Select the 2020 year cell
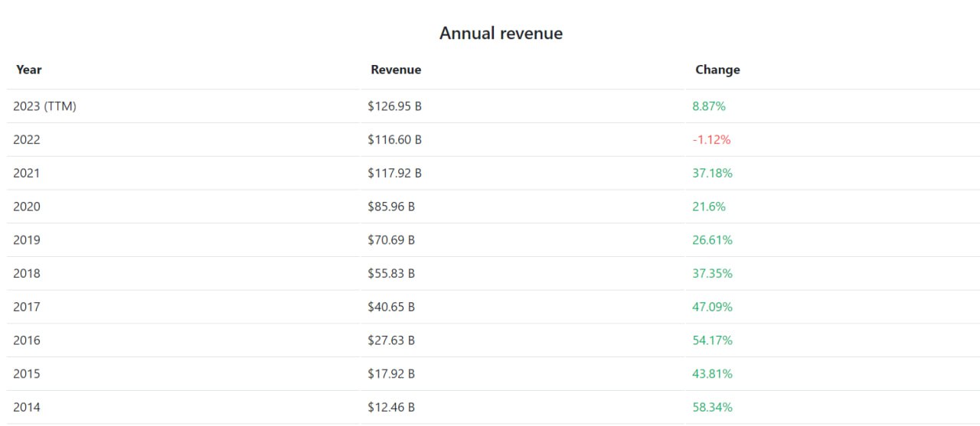This screenshot has width=980, height=426. click(x=27, y=206)
